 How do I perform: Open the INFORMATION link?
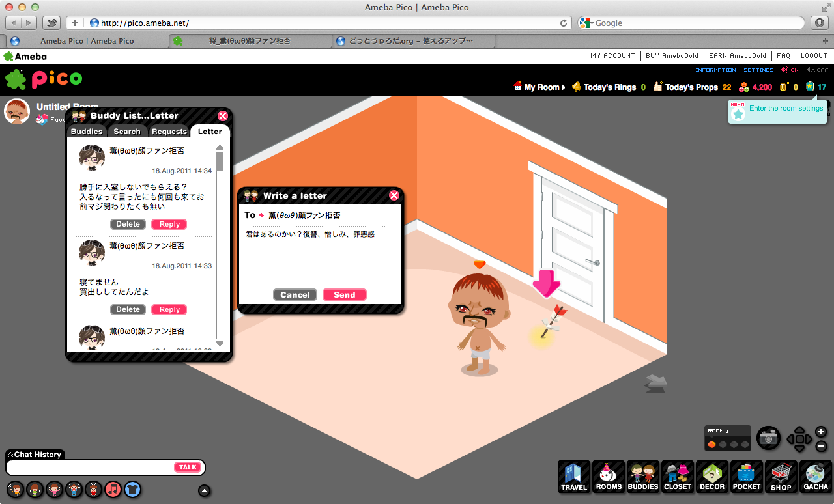pos(715,70)
